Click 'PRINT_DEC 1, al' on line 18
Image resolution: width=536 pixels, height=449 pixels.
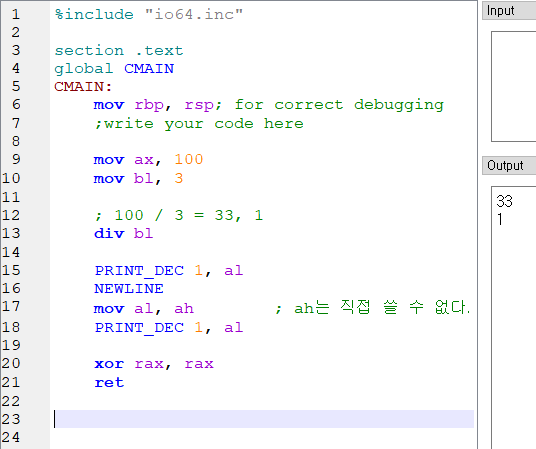(169, 328)
